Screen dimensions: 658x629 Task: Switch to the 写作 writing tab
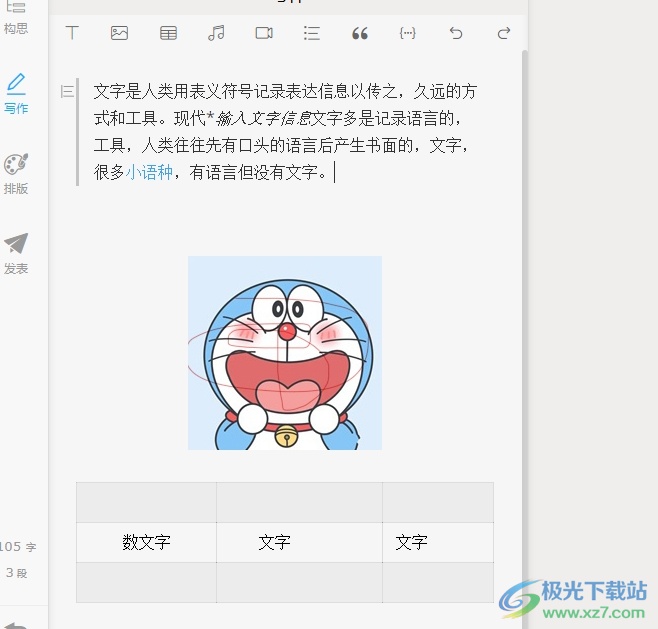16,94
